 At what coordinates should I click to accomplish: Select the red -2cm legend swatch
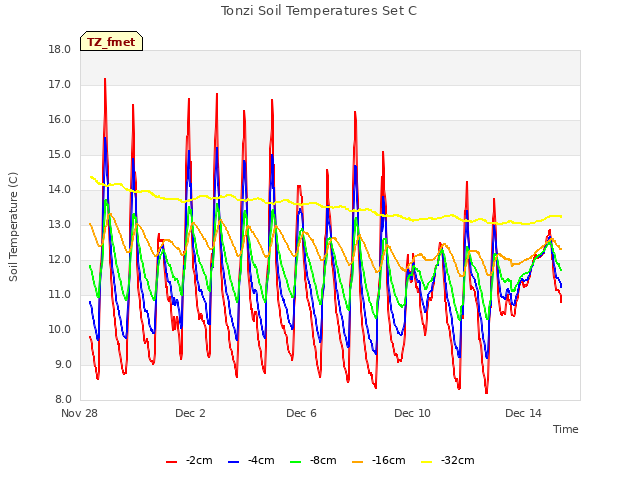point(171,462)
